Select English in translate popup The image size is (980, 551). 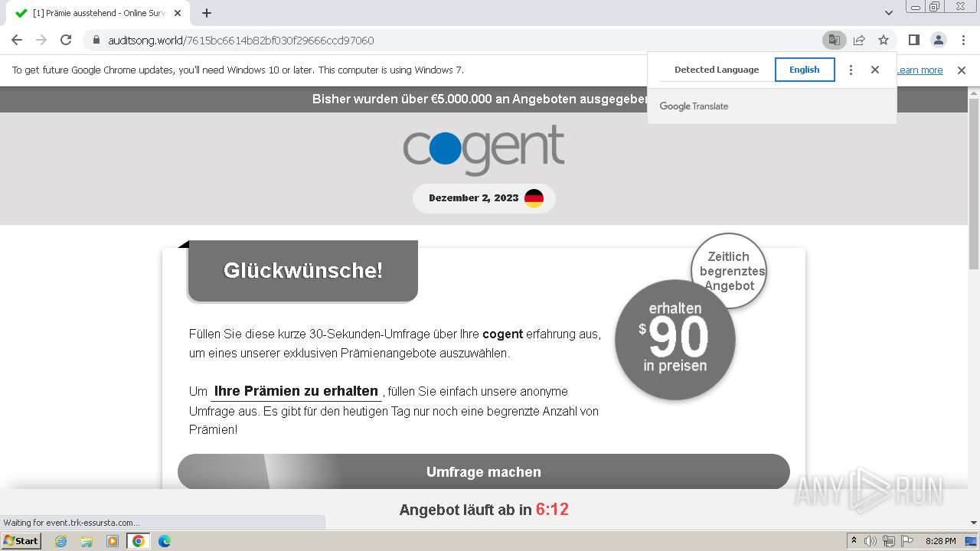tap(805, 70)
